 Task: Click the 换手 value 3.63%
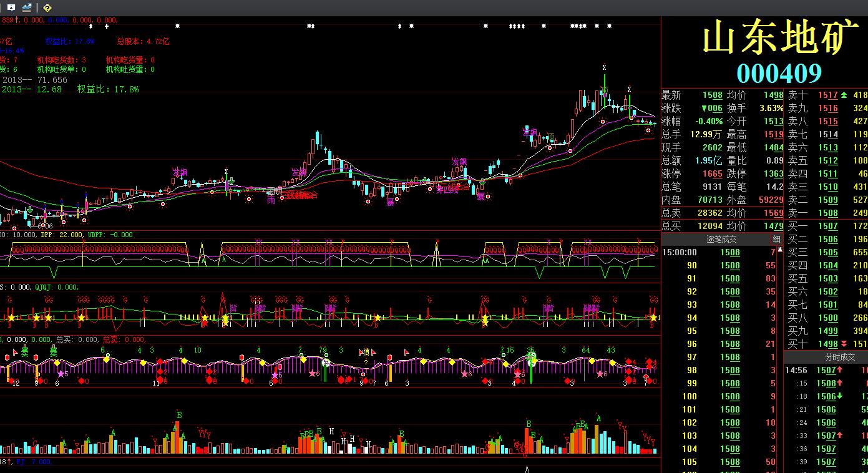pos(771,109)
